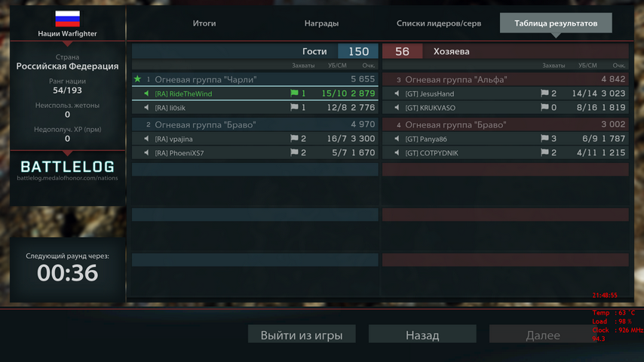Switch to the Награды tab
This screenshot has width=644, height=362.
pyautogui.click(x=321, y=23)
